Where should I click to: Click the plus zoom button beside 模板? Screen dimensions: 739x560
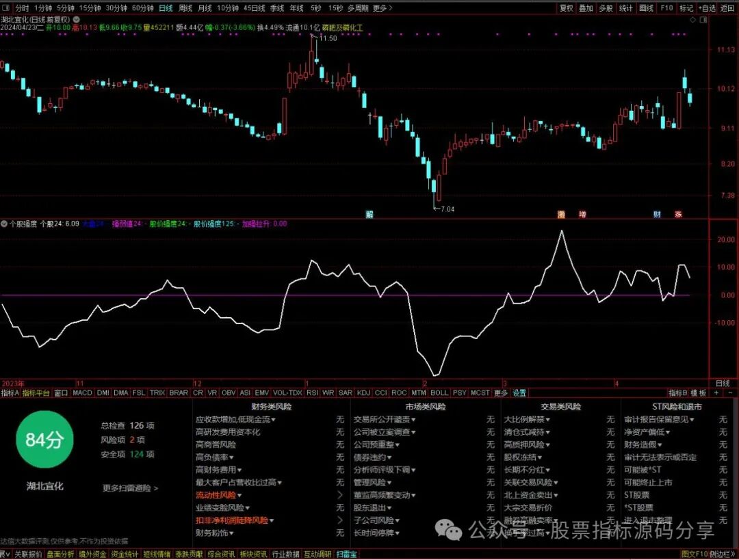[x=716, y=392]
